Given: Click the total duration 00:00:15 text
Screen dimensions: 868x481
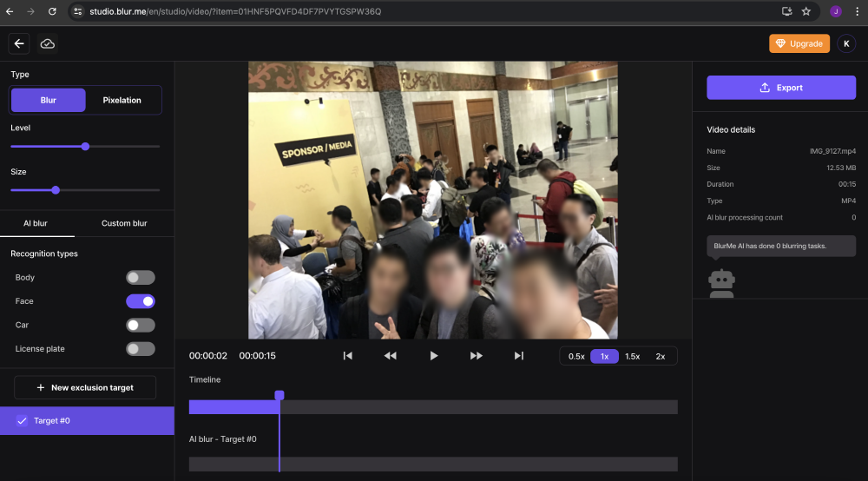Looking at the screenshot, I should pyautogui.click(x=258, y=356).
